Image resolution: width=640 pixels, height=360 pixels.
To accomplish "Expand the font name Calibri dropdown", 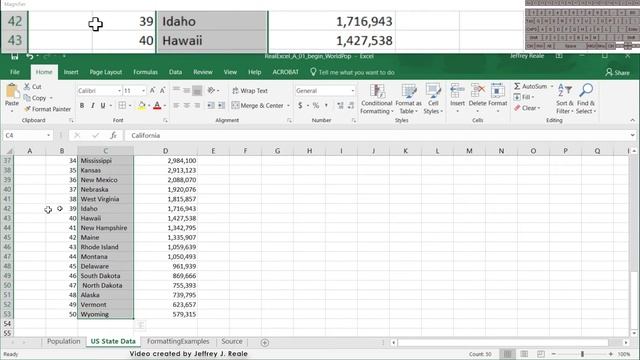I will point(119,91).
